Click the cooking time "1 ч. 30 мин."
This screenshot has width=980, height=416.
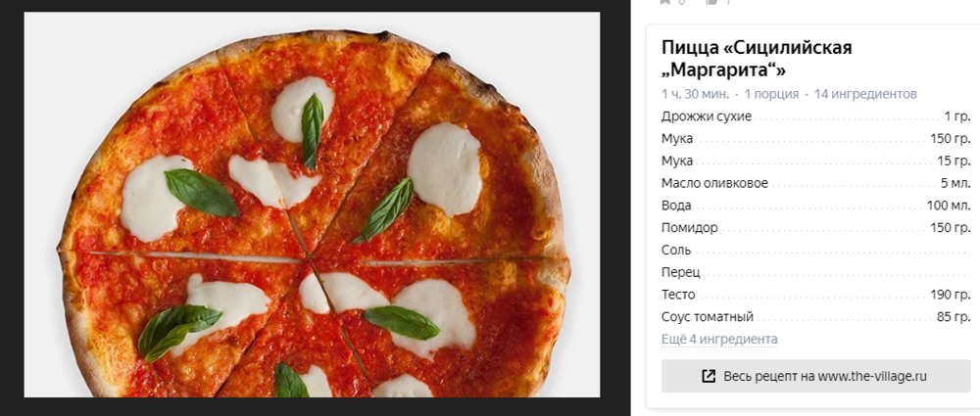[x=695, y=94]
